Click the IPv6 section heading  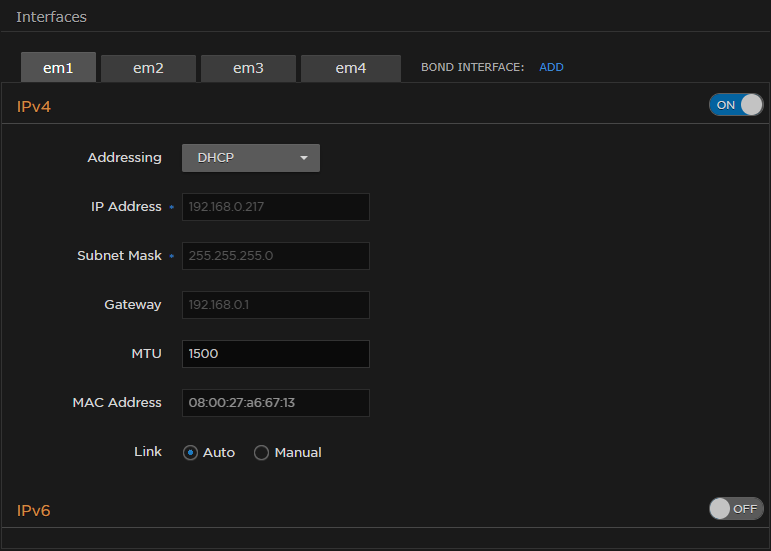click(34, 511)
